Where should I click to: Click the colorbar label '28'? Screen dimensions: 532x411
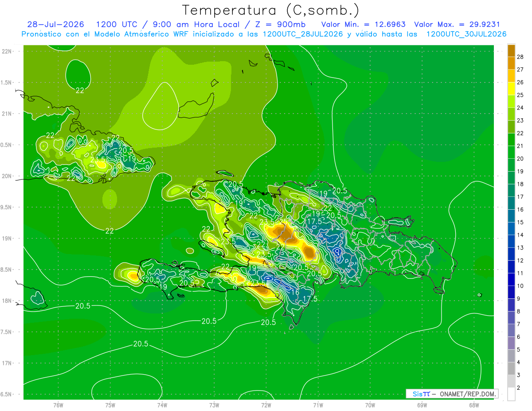[x=521, y=57]
